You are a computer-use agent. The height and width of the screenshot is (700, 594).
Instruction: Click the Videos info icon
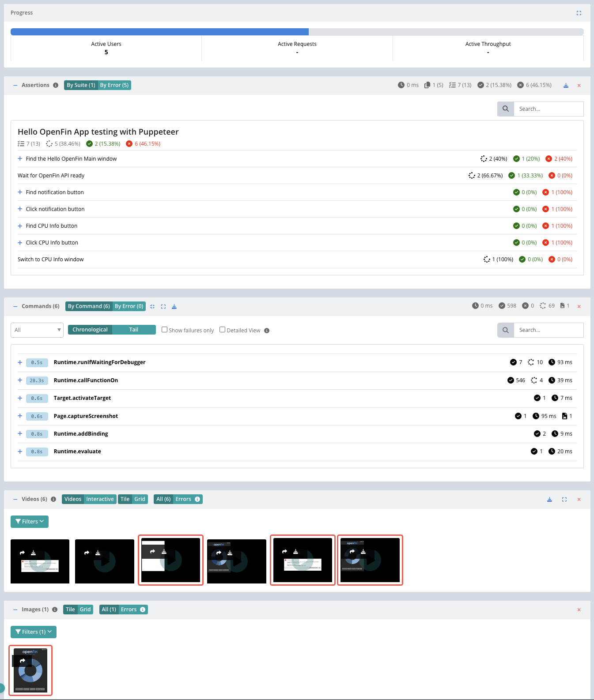53,499
